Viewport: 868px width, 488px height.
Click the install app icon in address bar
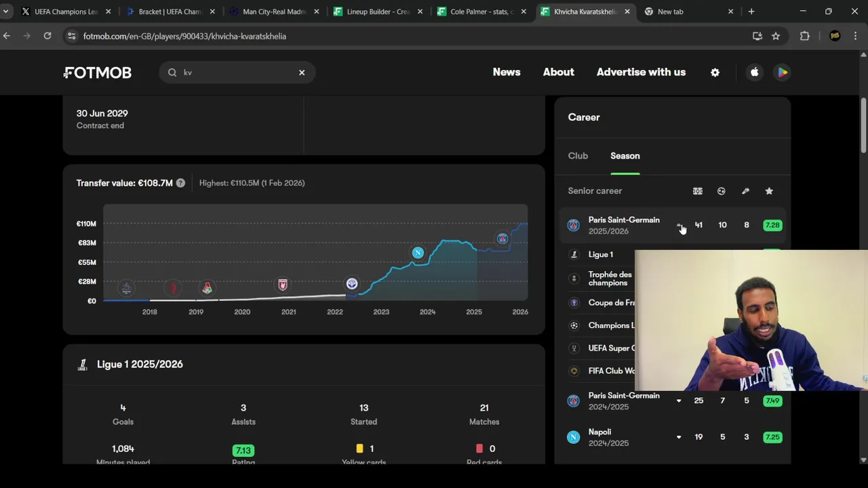(x=757, y=36)
